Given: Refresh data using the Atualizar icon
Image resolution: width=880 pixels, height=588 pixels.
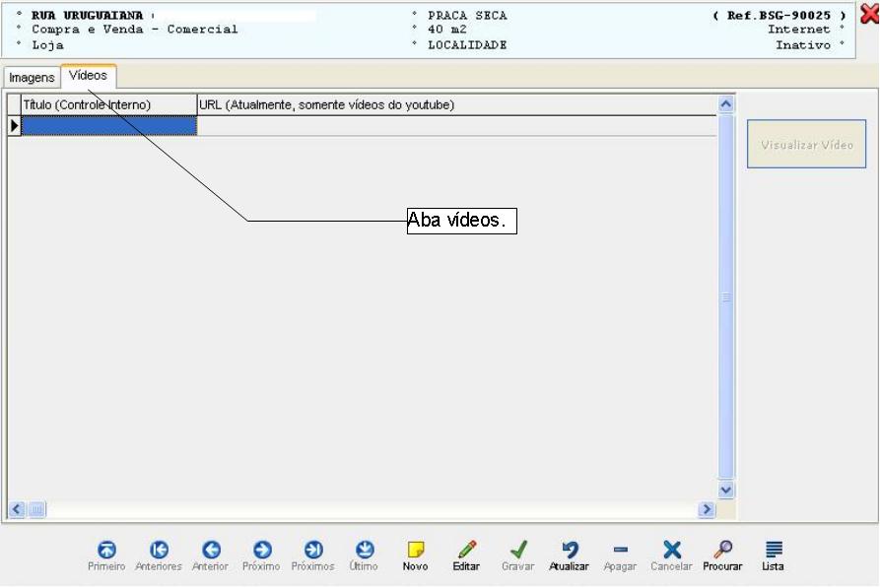Looking at the screenshot, I should [x=569, y=550].
